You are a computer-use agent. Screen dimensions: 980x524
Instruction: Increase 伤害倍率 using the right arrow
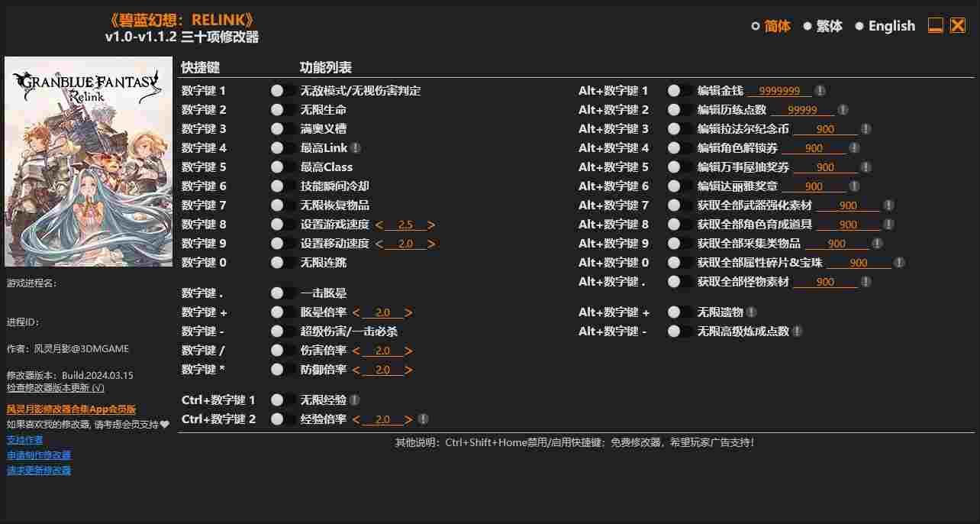tap(408, 351)
